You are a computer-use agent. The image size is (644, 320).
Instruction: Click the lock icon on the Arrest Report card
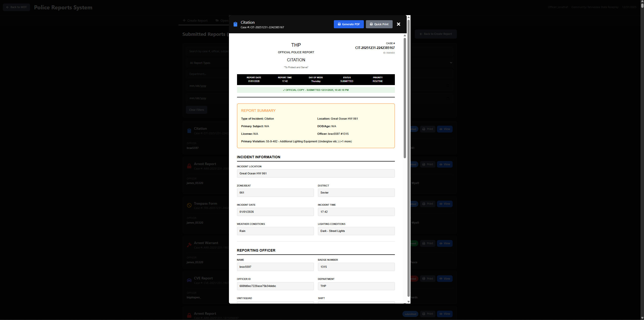click(189, 166)
